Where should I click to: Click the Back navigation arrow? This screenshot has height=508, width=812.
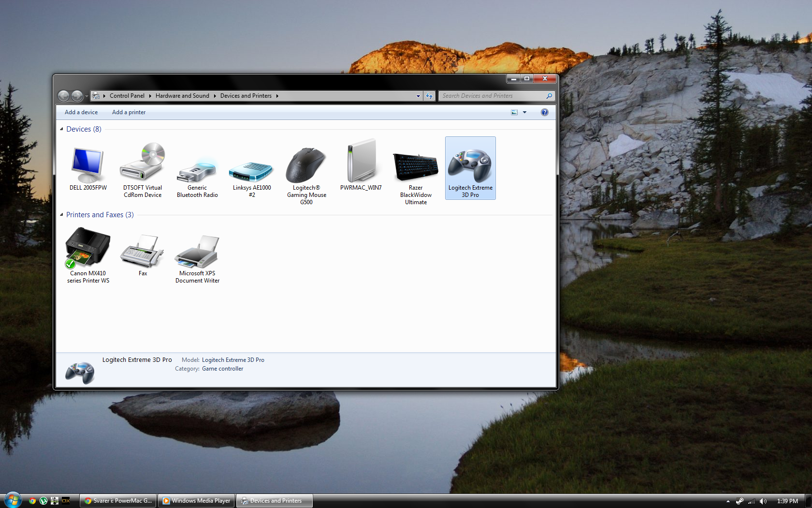[63, 96]
